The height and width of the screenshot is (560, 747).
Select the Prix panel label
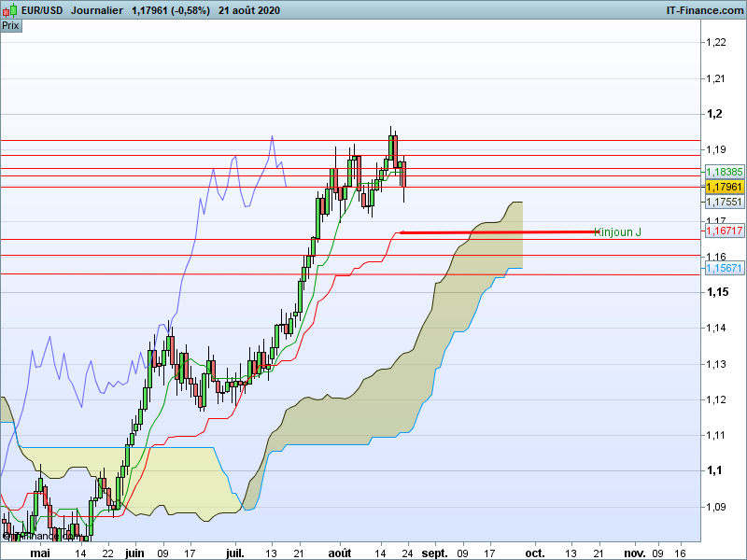tap(10, 26)
